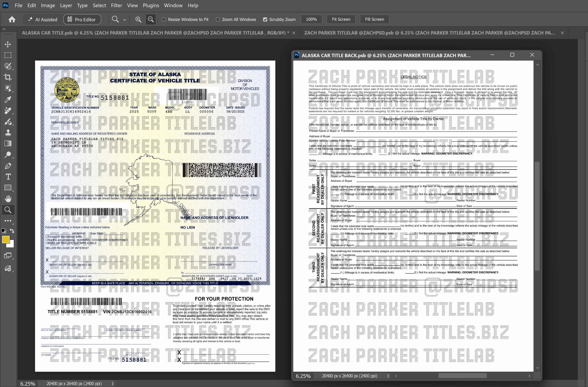Enable Resize Windows to Fit checkbox
Image resolution: width=588 pixels, height=387 pixels.
click(x=164, y=20)
